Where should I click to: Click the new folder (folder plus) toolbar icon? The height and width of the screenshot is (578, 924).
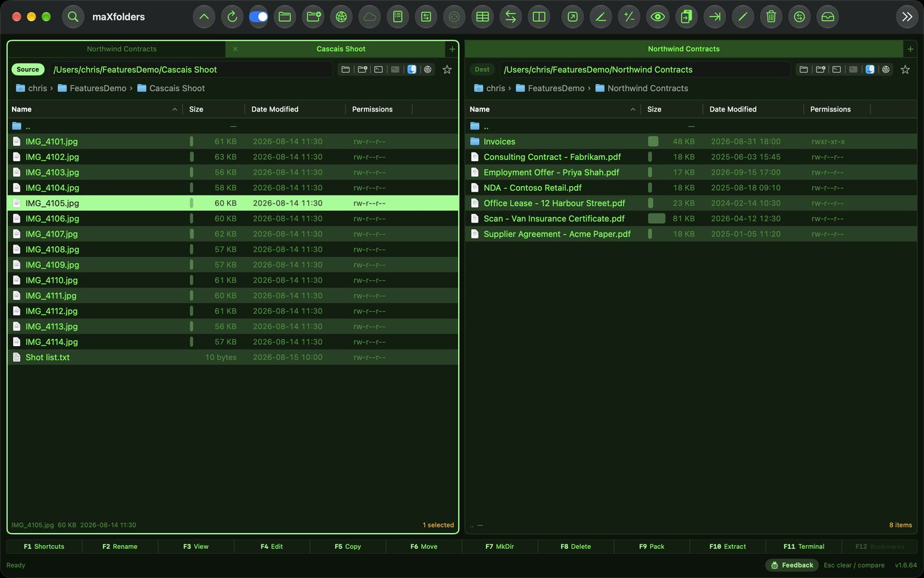pyautogui.click(x=313, y=17)
